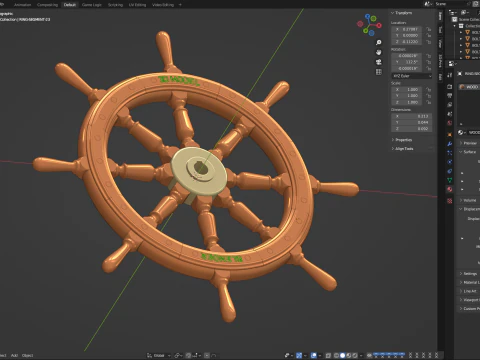Toggle camera view with the camera icon

click(379, 62)
